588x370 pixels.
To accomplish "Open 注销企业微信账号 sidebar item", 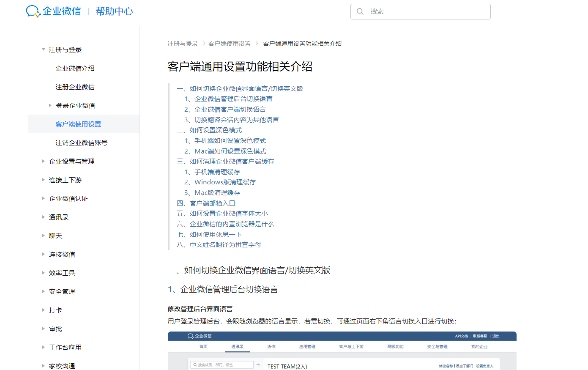I will point(81,143).
